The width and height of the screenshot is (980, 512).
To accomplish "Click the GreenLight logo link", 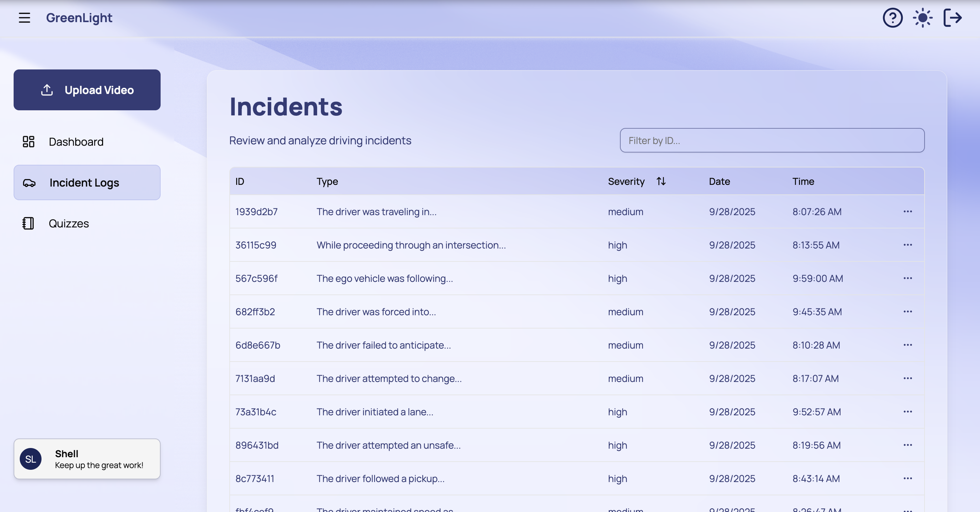I will tap(79, 18).
